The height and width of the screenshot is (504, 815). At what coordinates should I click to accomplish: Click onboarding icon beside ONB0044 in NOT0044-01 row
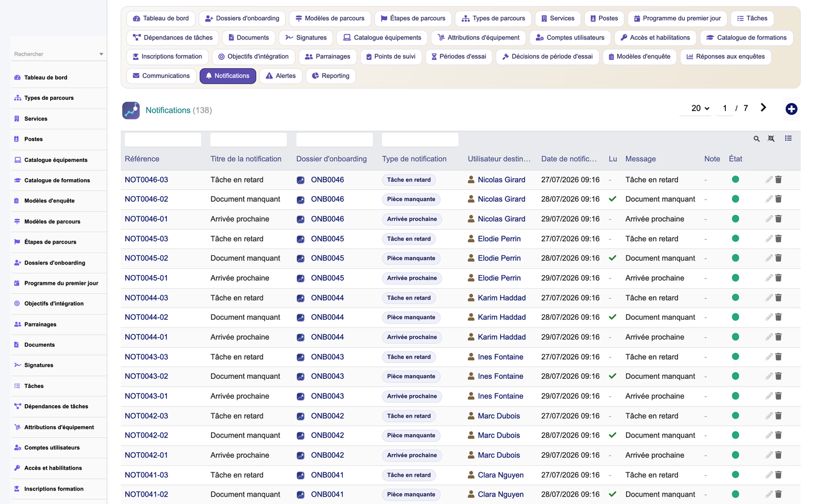(301, 338)
